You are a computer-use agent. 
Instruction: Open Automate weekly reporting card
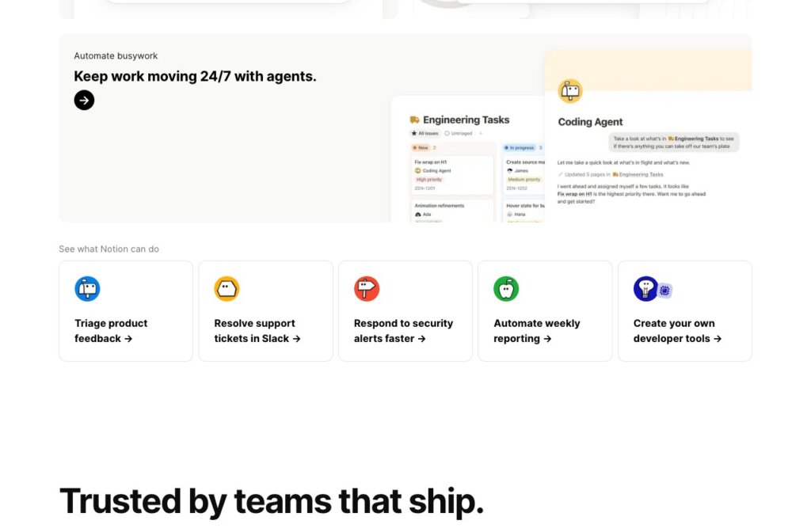coord(545,310)
